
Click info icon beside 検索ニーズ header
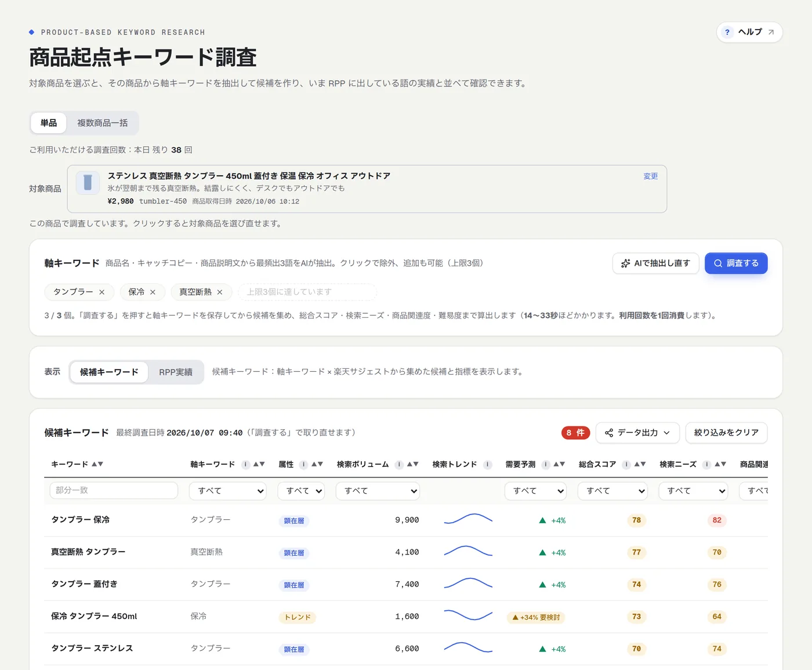coord(706,465)
